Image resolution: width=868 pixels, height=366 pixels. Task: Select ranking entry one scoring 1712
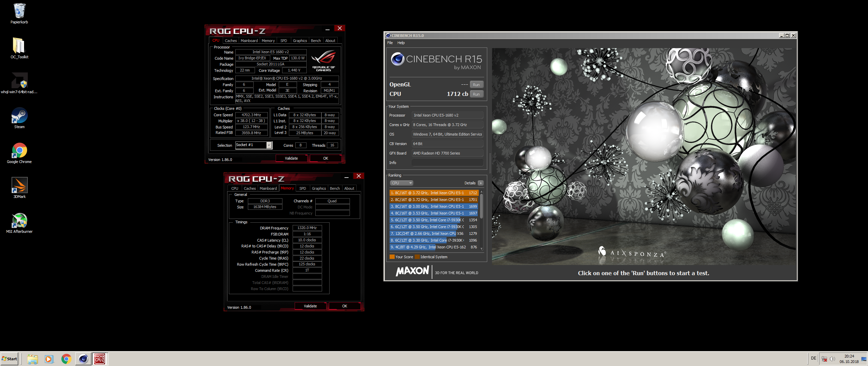[434, 193]
